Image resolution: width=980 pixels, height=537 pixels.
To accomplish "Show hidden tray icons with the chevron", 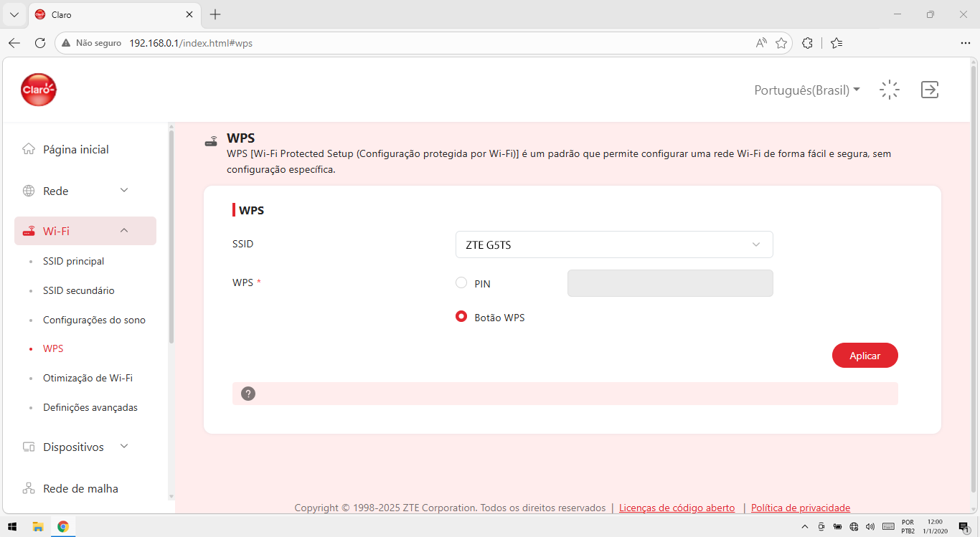I will 804,527.
